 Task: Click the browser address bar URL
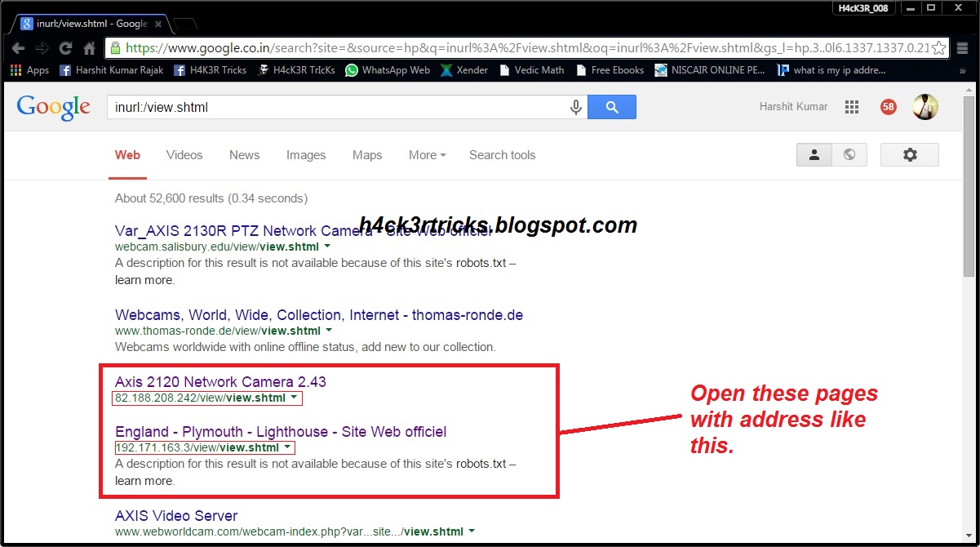point(526,48)
